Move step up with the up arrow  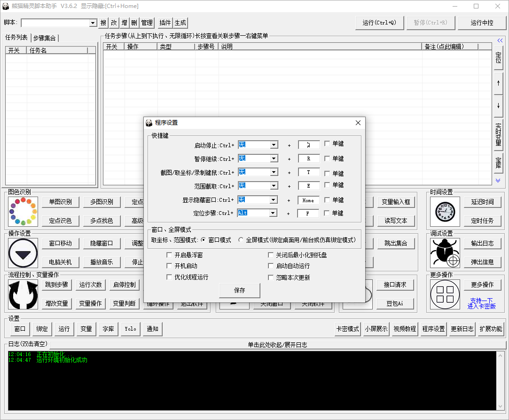[498, 83]
